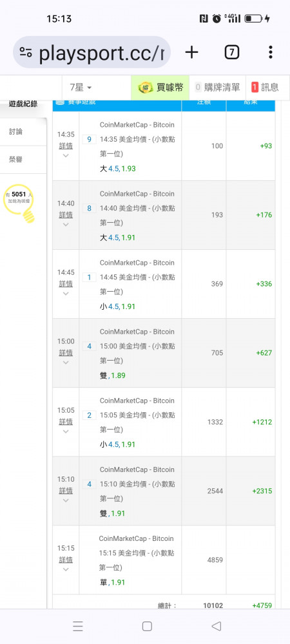Screen dimensions: 290x644
Task: Expand the 15:00 row details chevron
Action: 66,362
